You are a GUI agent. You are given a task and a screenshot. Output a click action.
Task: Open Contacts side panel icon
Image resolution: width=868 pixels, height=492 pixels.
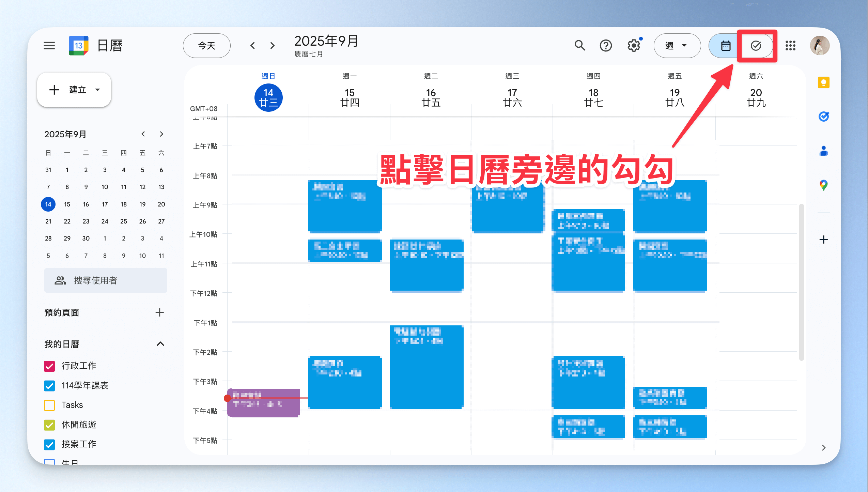[823, 151]
